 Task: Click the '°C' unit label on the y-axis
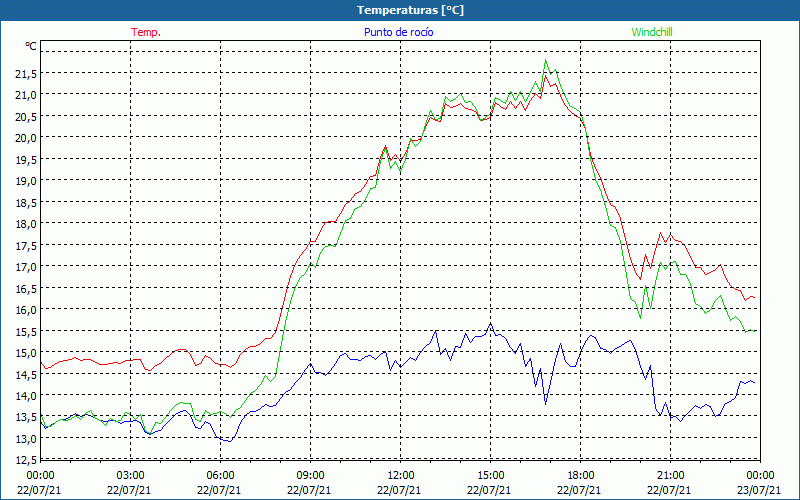tap(31, 46)
